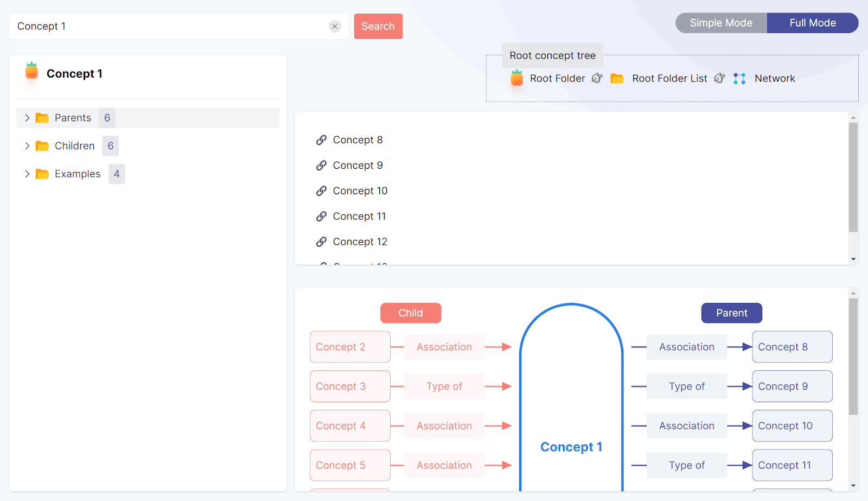Click the Parents folder icon
868x501 pixels.
tap(42, 118)
